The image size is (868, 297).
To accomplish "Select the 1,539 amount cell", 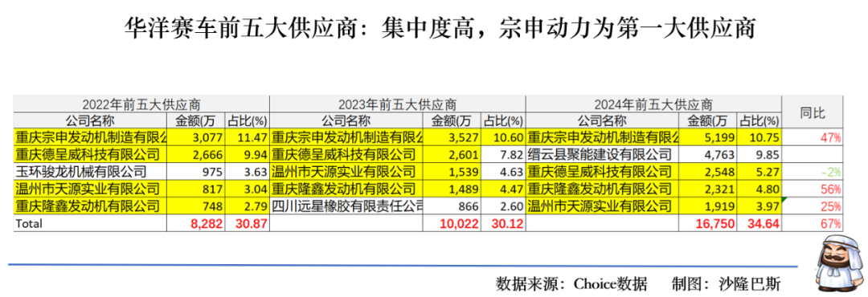I will point(452,172).
